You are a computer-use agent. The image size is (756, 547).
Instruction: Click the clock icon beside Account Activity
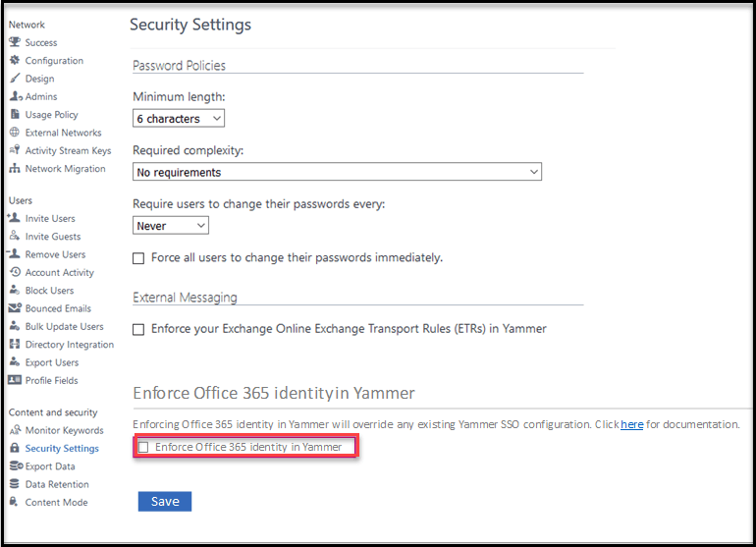[x=15, y=272]
